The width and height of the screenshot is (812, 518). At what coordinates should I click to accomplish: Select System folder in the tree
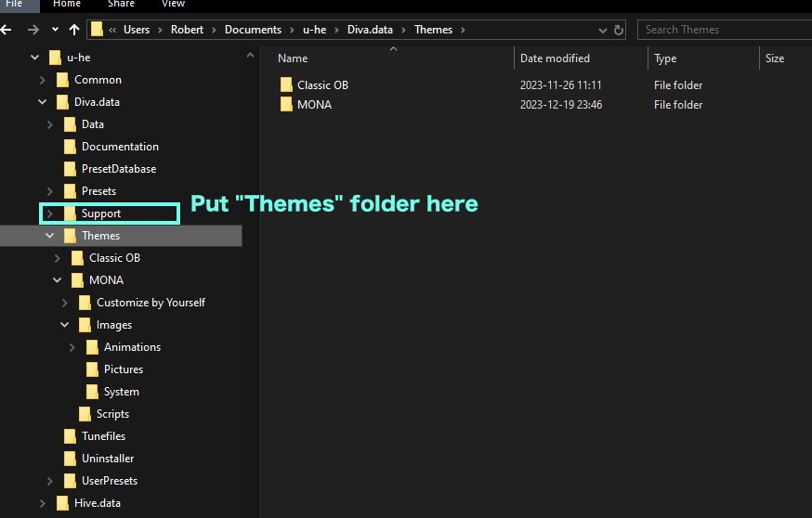(x=121, y=391)
